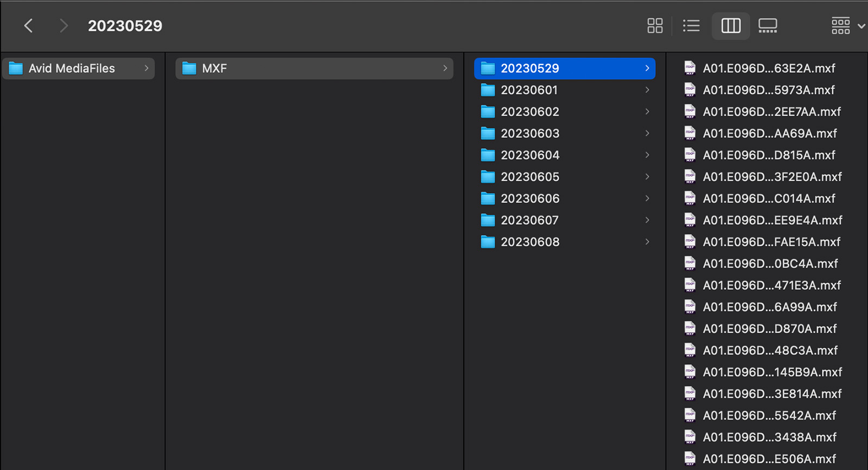Open the 20230607 folder
Image resolution: width=868 pixels, height=470 pixels.
pos(565,220)
